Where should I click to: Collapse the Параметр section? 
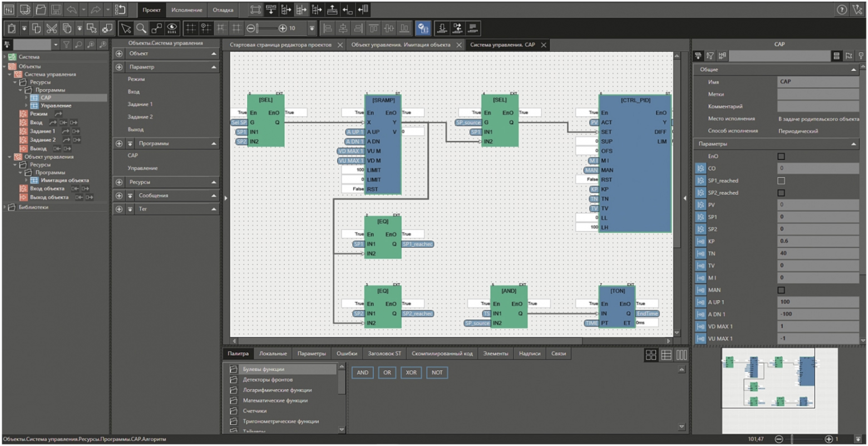[214, 67]
